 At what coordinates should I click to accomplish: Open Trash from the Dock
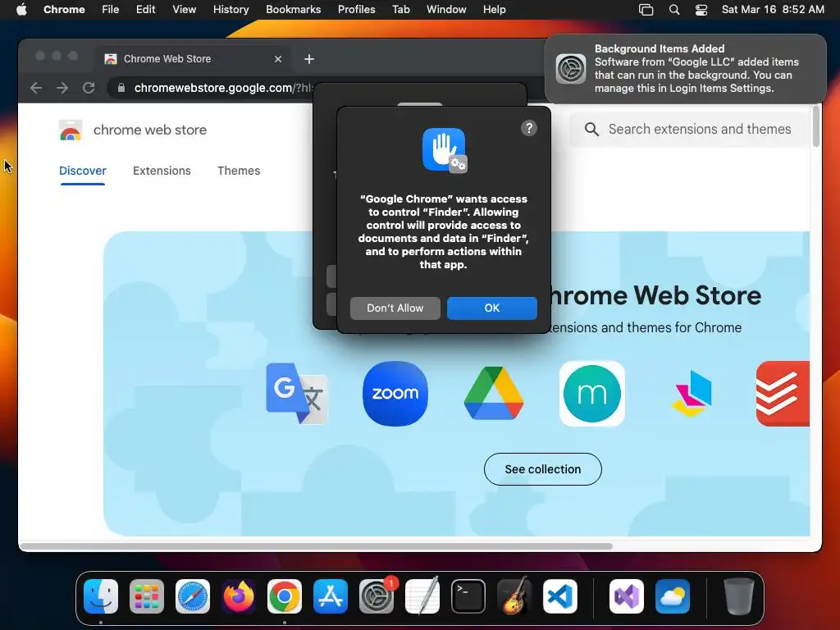pyautogui.click(x=739, y=596)
